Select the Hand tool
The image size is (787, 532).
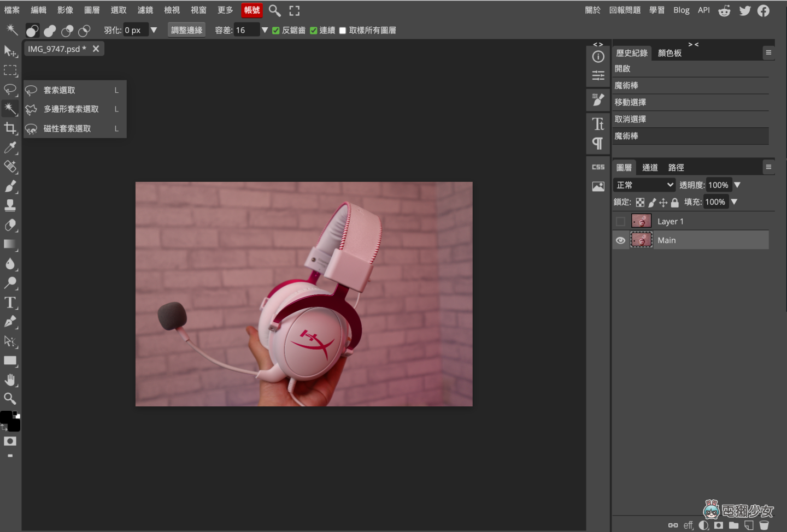tap(10, 380)
